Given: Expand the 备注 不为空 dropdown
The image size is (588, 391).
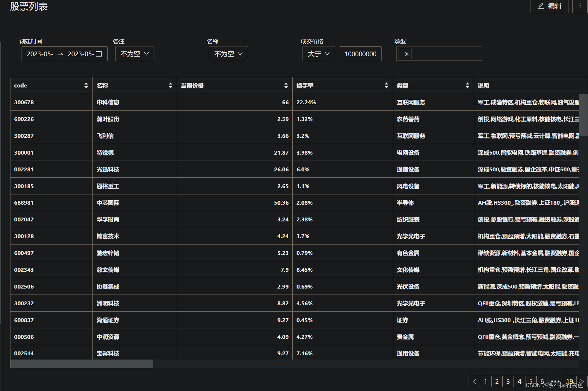Looking at the screenshot, I should coord(135,54).
